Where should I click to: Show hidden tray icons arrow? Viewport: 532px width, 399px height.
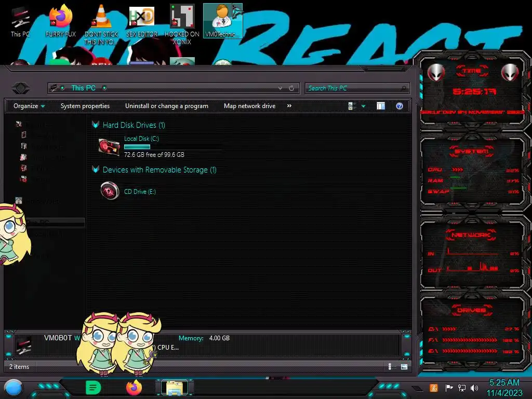pyautogui.click(x=417, y=388)
